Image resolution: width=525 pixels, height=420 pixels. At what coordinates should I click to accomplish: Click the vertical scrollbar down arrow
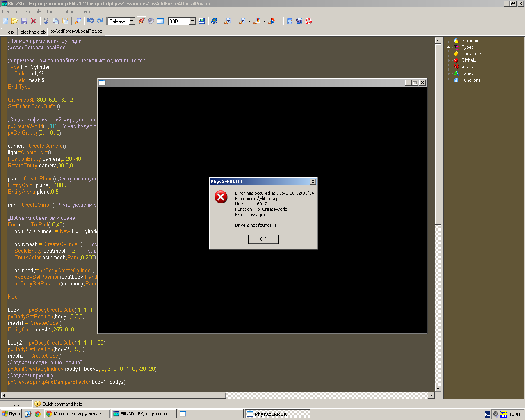click(438, 389)
